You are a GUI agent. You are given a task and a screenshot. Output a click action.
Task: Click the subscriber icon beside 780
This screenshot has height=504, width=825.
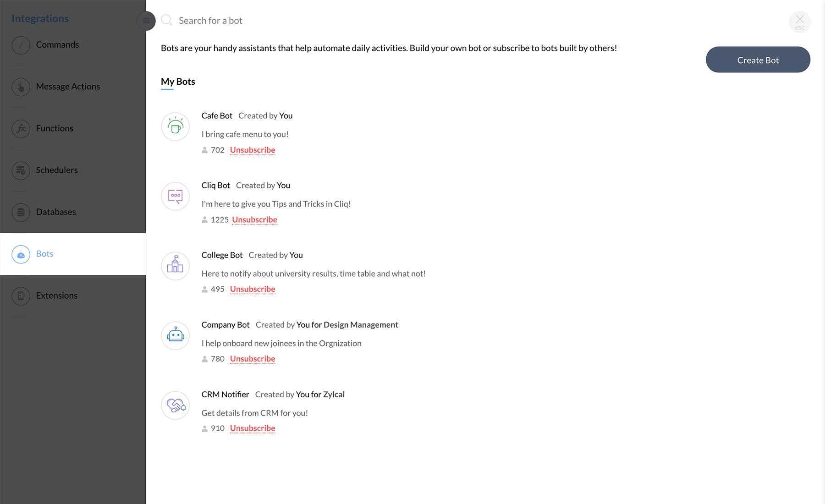click(204, 359)
